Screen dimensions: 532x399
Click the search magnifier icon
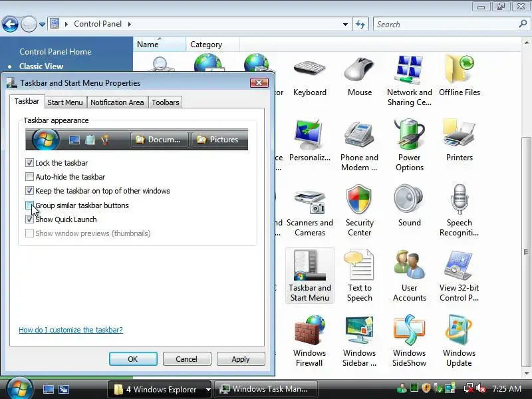point(523,24)
